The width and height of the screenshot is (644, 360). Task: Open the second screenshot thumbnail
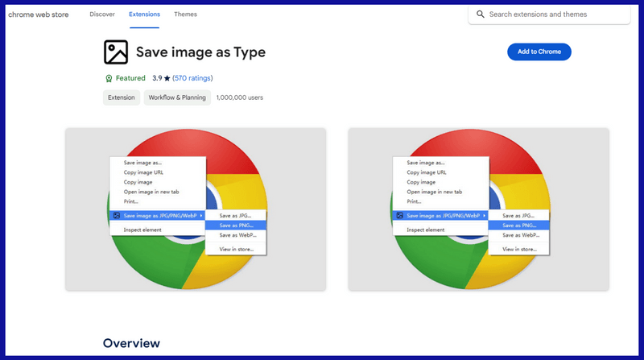479,209
